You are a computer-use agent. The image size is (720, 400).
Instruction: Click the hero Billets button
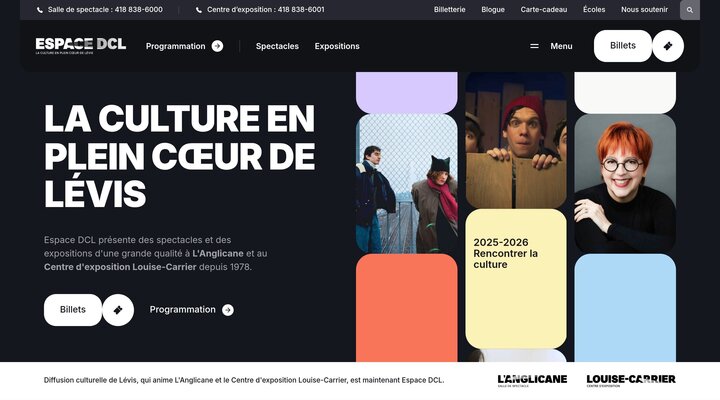pos(73,310)
